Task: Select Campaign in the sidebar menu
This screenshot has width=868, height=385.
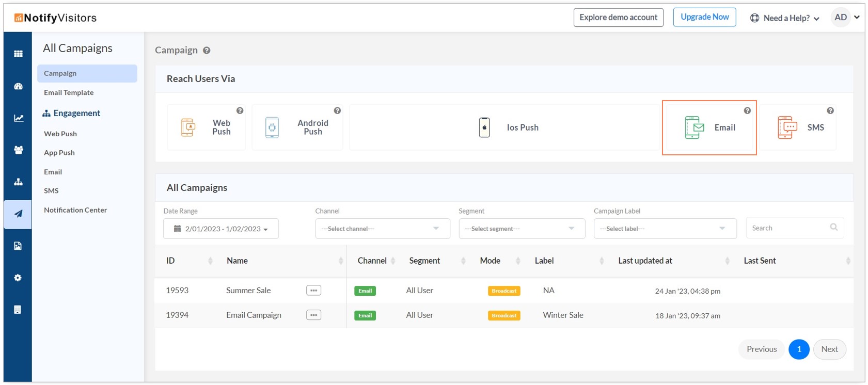Action: coord(87,73)
